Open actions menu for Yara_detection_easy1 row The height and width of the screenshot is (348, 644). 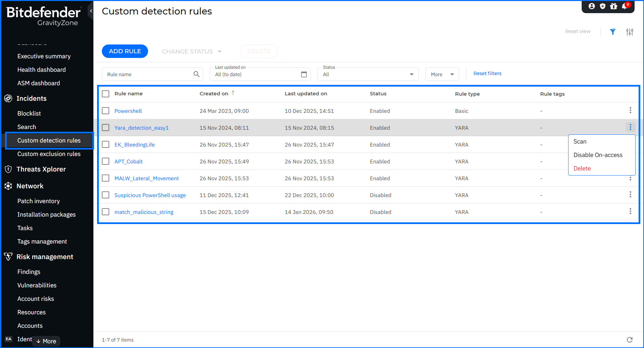(x=630, y=127)
